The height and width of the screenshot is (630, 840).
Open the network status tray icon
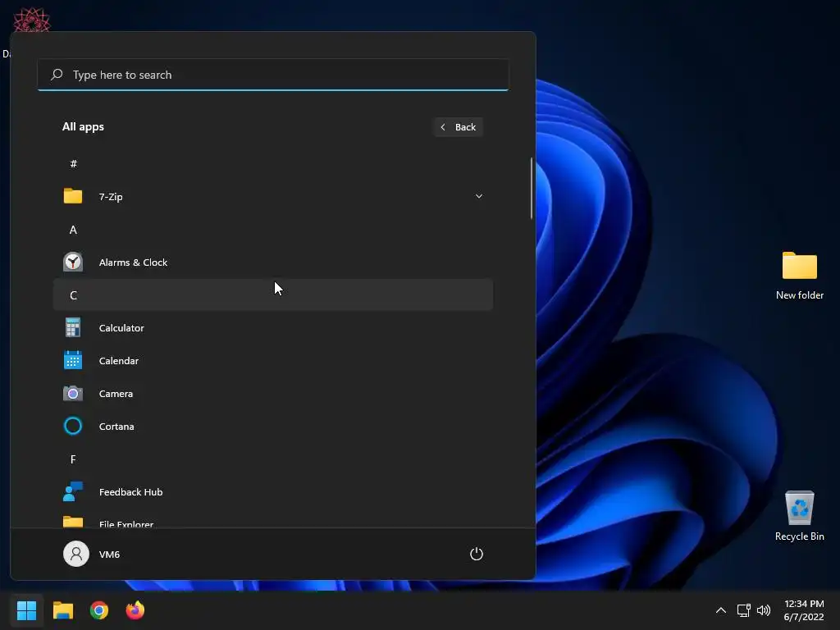click(x=743, y=609)
